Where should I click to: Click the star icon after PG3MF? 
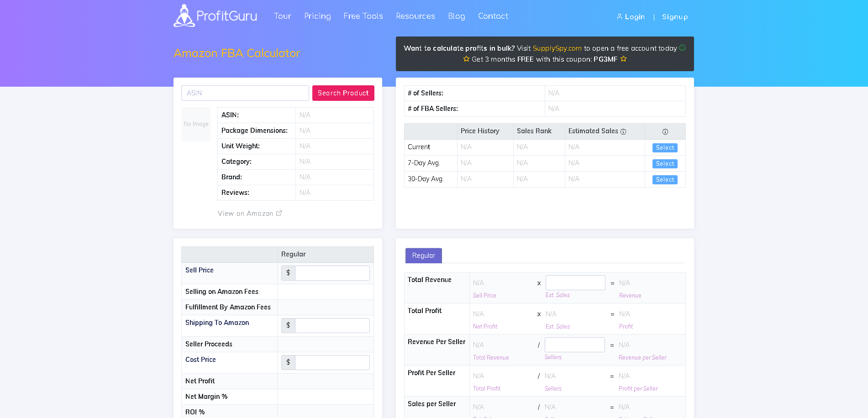coord(623,59)
